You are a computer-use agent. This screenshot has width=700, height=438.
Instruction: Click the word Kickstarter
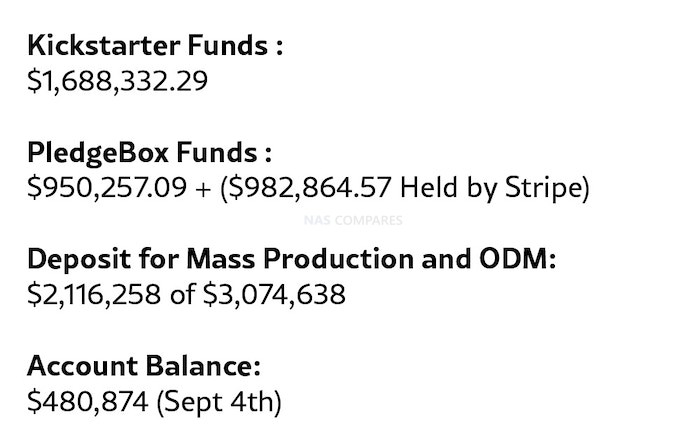[104, 45]
